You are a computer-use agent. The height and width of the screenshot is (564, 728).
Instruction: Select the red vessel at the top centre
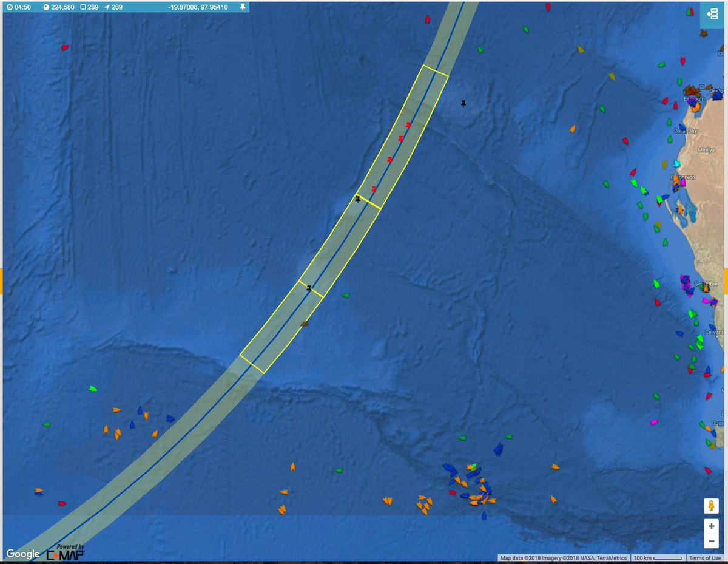pos(548,7)
